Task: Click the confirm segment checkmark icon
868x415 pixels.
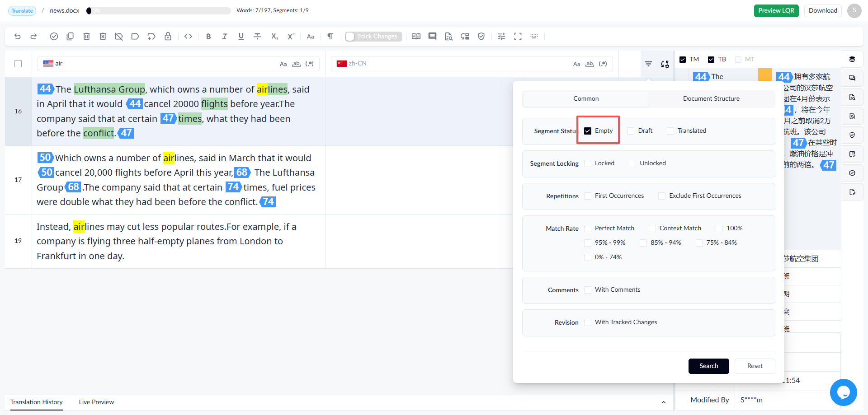Action: click(x=54, y=37)
